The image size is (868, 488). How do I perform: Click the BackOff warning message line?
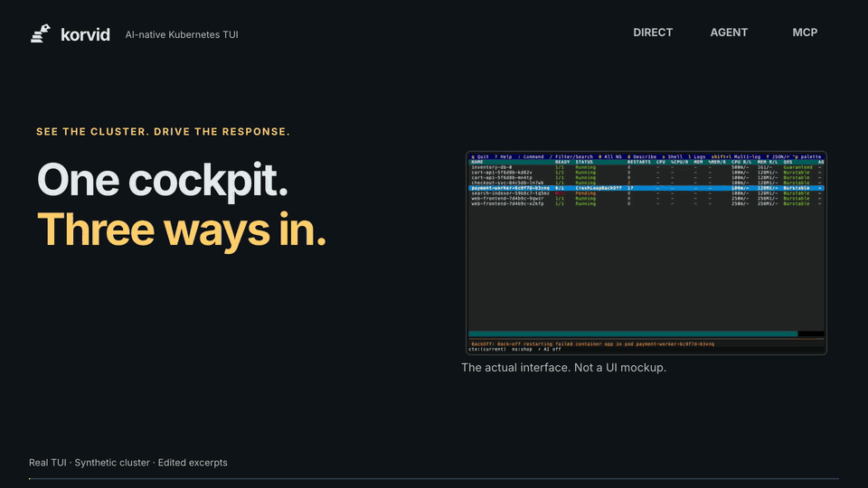[x=592, y=343]
